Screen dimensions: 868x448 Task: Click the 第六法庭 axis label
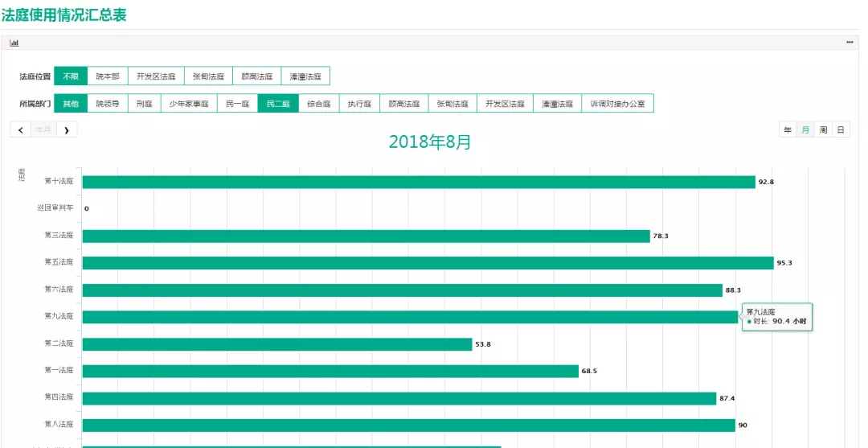click(59, 289)
